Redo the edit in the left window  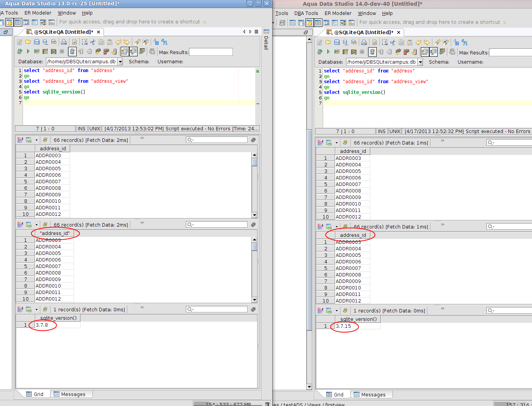[126, 42]
